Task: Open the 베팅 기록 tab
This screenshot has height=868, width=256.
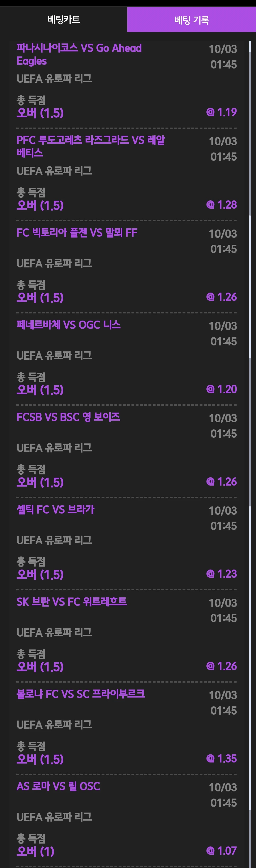Action: pos(191,20)
